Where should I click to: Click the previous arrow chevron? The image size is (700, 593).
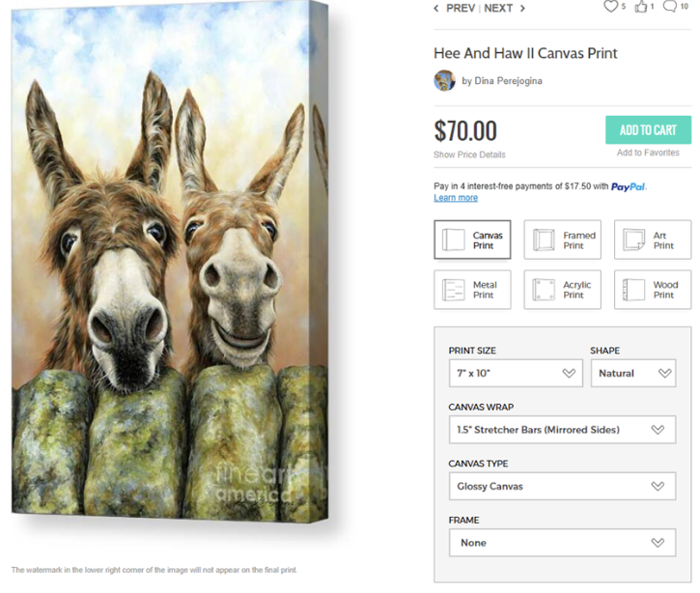click(x=436, y=8)
